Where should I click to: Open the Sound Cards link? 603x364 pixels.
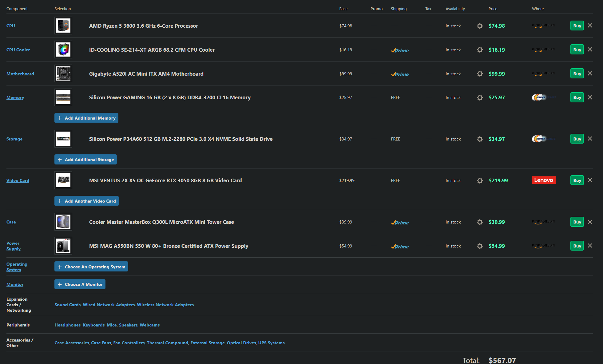[68, 305]
